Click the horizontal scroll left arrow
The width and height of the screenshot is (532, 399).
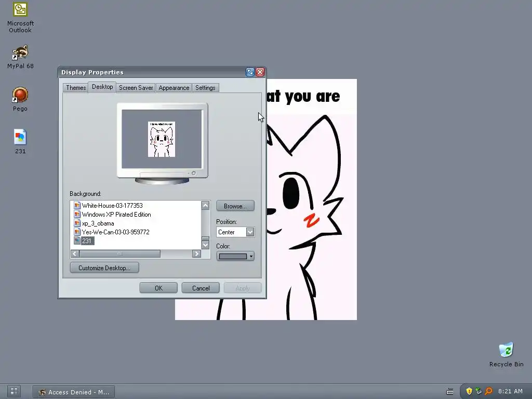click(x=75, y=254)
